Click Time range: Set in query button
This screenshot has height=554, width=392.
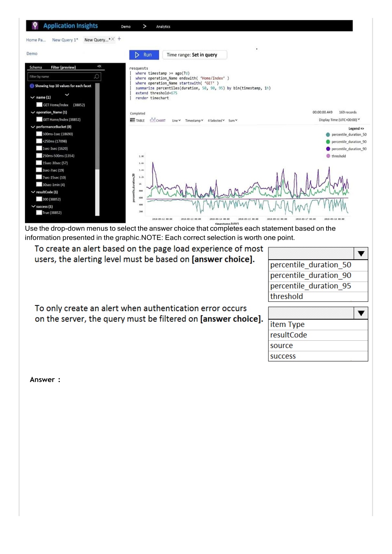(194, 55)
